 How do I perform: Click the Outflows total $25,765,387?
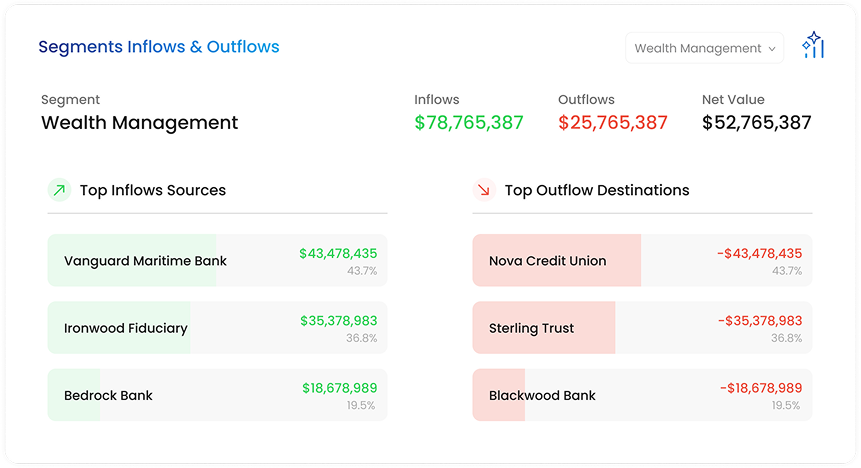click(x=613, y=122)
